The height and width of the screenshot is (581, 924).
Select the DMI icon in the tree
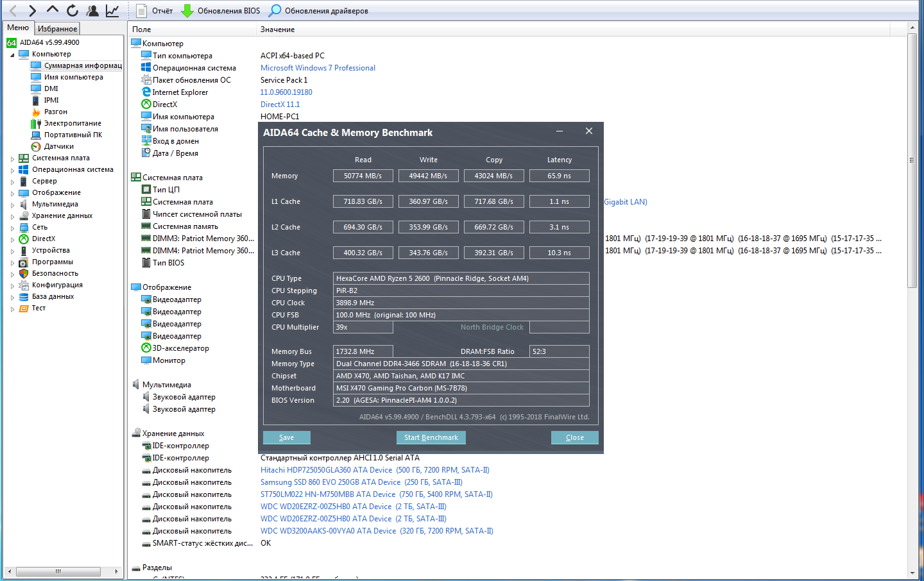36,88
